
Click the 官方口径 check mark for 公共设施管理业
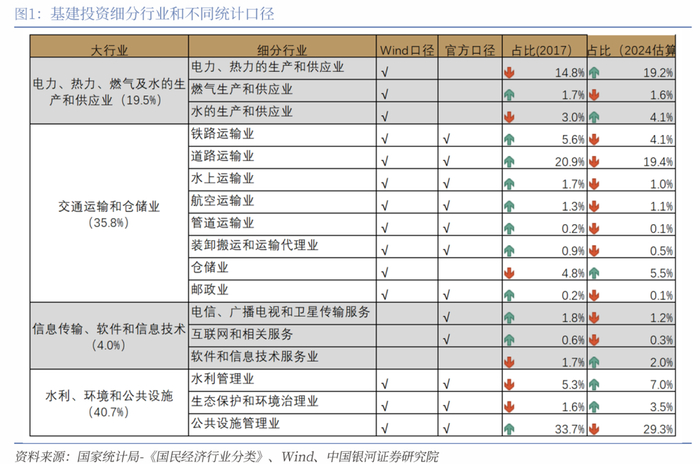click(446, 429)
